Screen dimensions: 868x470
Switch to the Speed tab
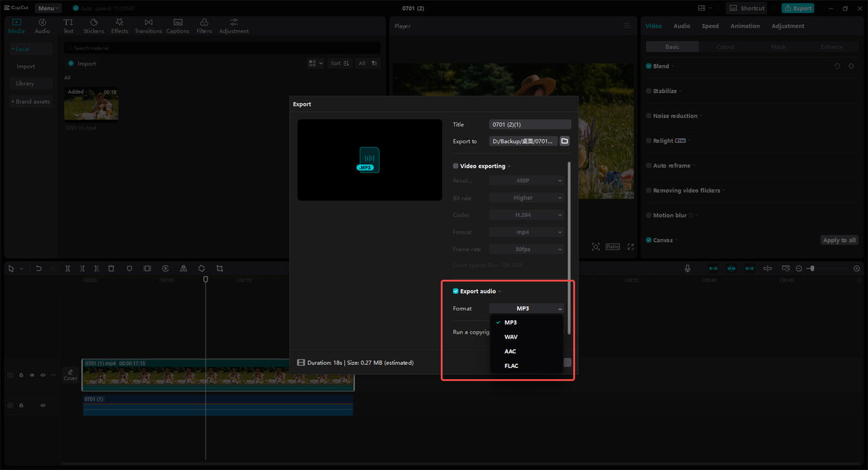coord(710,26)
